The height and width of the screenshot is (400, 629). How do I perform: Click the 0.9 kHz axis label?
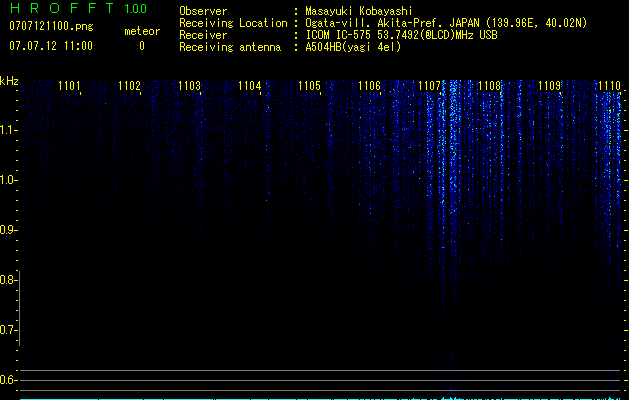[7, 230]
